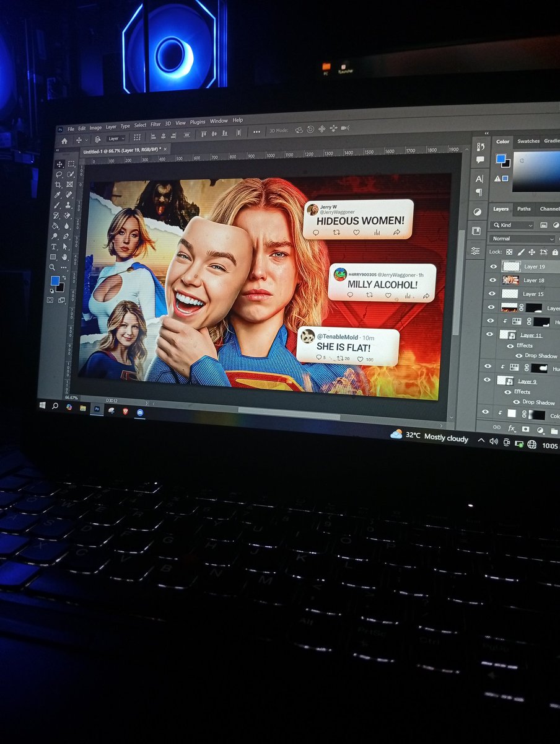Open the Character panel icon
The width and height of the screenshot is (560, 744).
479,179
